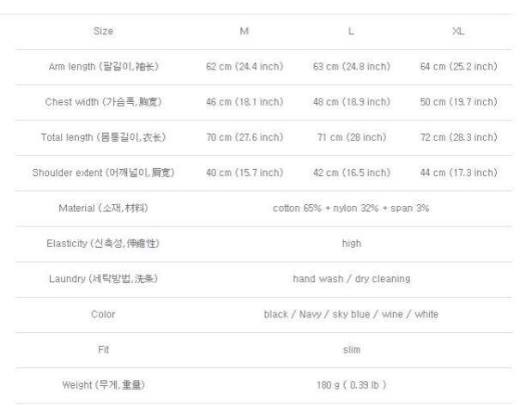The width and height of the screenshot is (532, 411).
Task: Click the Shoulder extent row label
Action: [103, 172]
